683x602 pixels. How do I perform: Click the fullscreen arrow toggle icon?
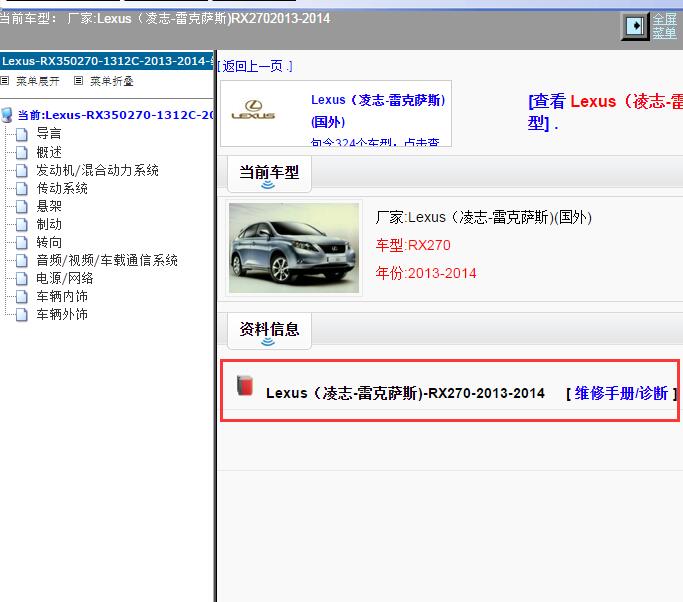(x=635, y=26)
